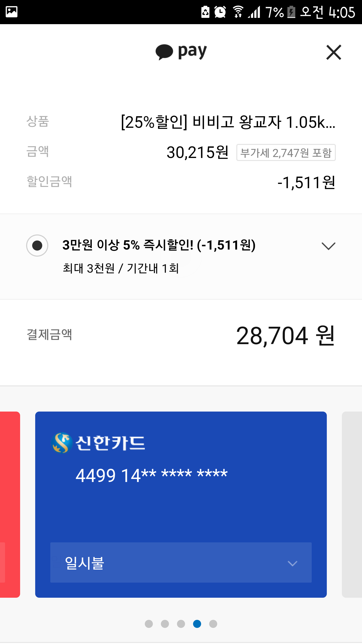Tap the installment dropdown arrow

pyautogui.click(x=292, y=563)
